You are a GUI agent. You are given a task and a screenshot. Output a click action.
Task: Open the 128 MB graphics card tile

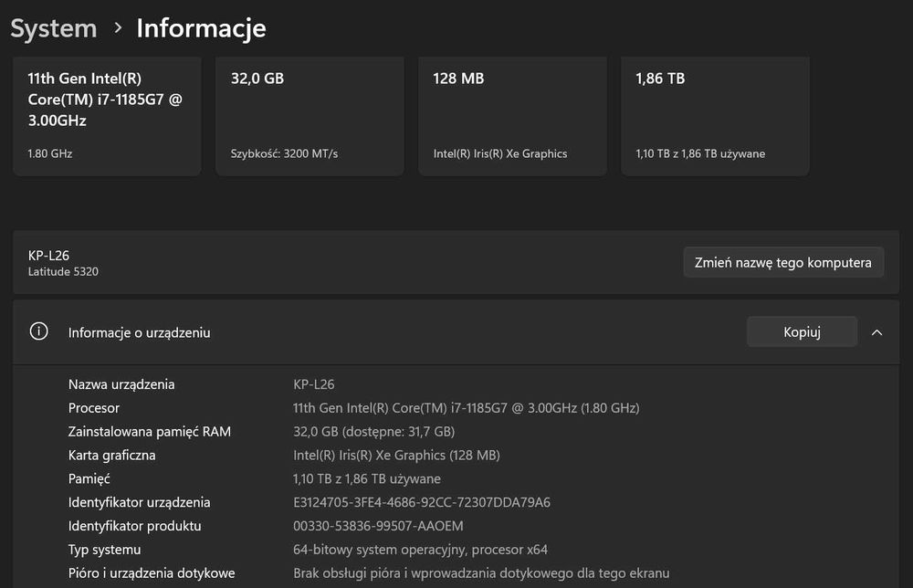pyautogui.click(x=512, y=116)
